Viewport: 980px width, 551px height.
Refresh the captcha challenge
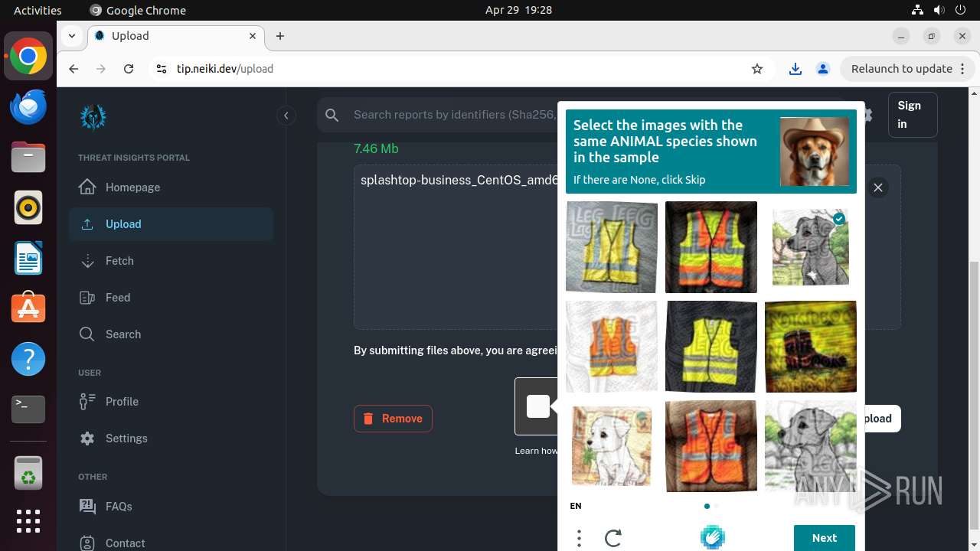coord(612,538)
